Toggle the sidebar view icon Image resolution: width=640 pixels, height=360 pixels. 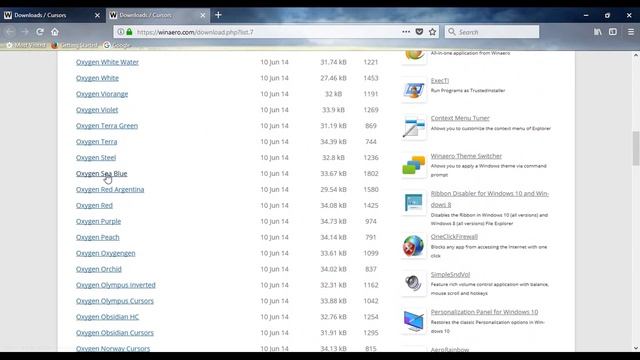(x=613, y=32)
